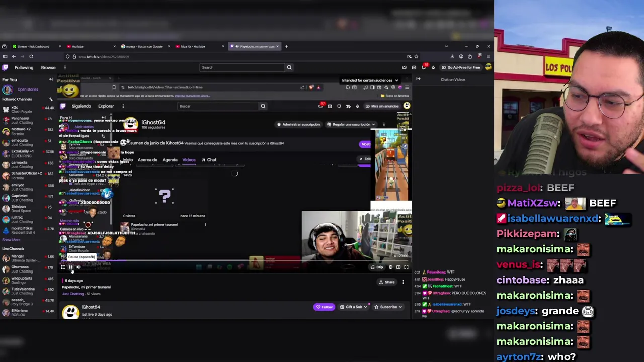
Task: Click Mira sin anuncios button in video
Action: tap(382, 106)
